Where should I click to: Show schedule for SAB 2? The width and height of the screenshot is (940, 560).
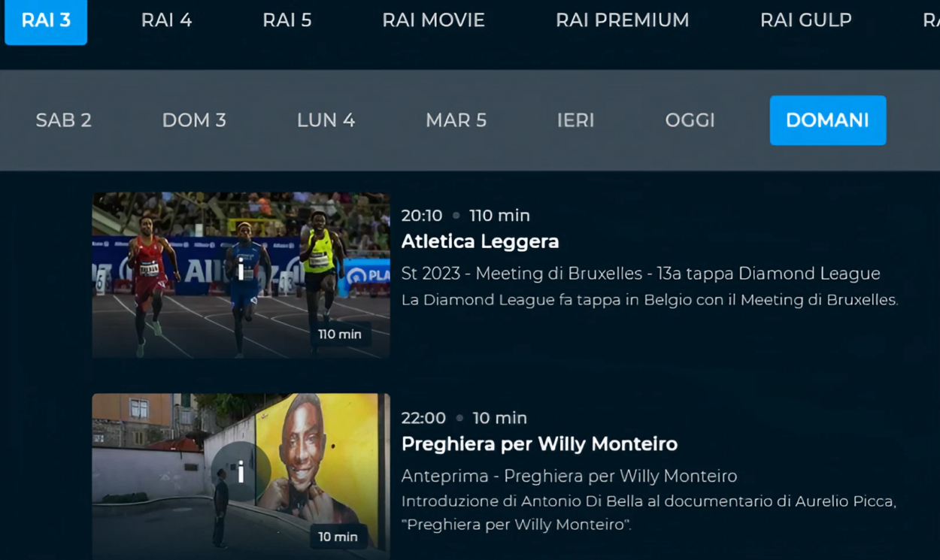64,120
